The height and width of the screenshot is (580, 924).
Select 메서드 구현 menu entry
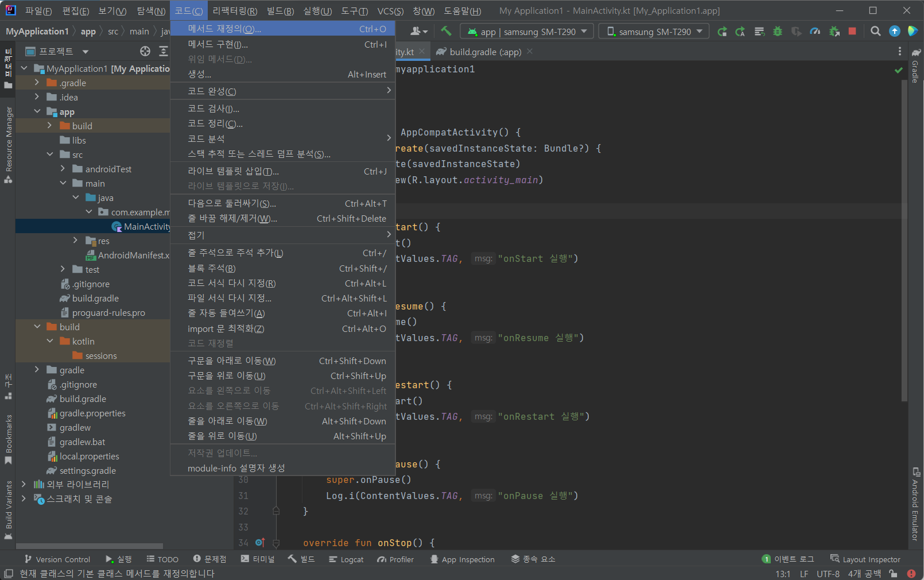point(218,44)
